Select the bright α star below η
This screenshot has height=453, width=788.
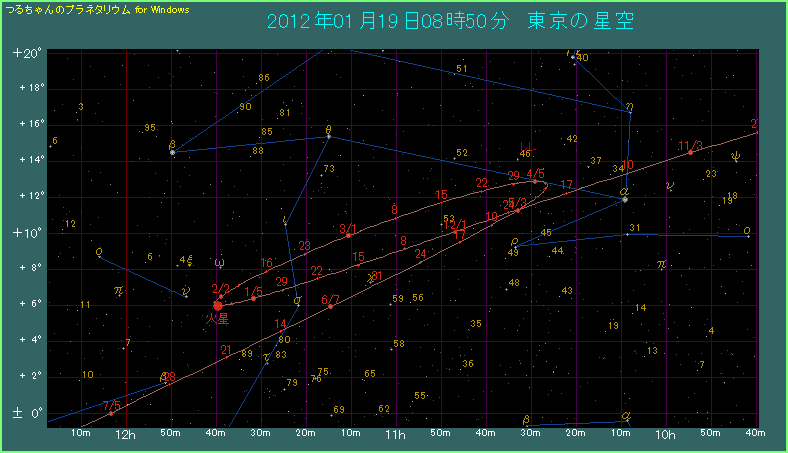(625, 199)
